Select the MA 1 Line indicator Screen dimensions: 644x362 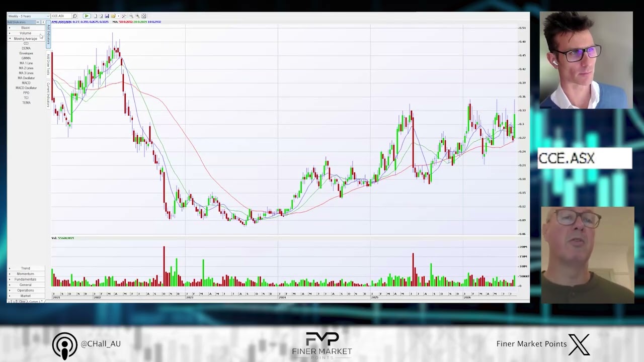(x=26, y=63)
